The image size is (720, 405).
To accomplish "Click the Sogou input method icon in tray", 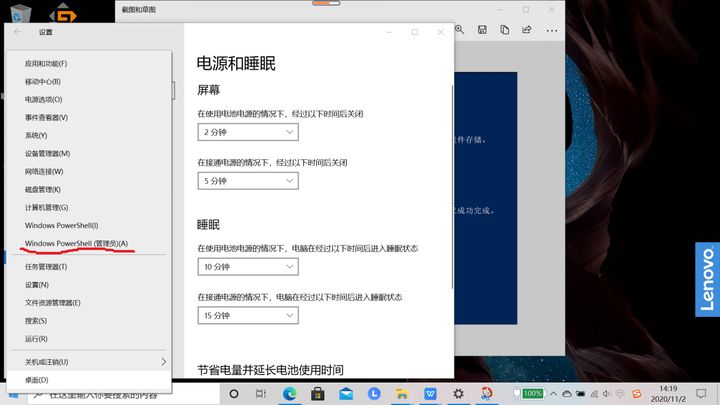I will pyautogui.click(x=636, y=394).
